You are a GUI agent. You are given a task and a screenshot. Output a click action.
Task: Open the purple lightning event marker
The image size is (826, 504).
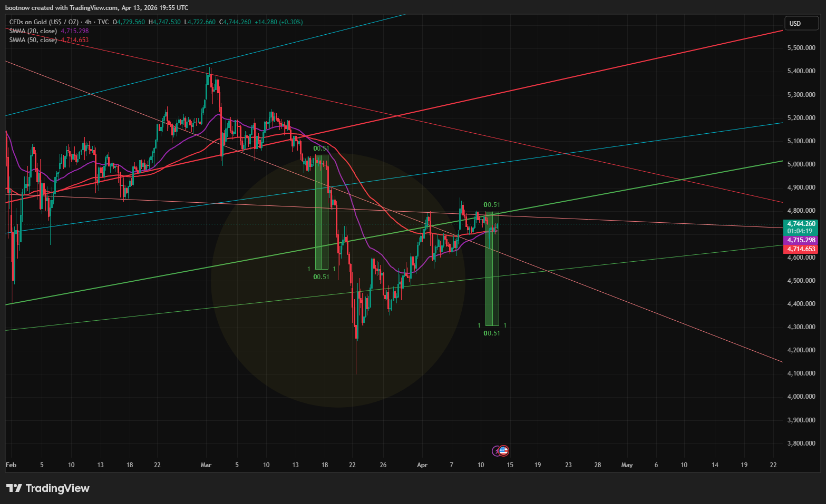click(496, 451)
